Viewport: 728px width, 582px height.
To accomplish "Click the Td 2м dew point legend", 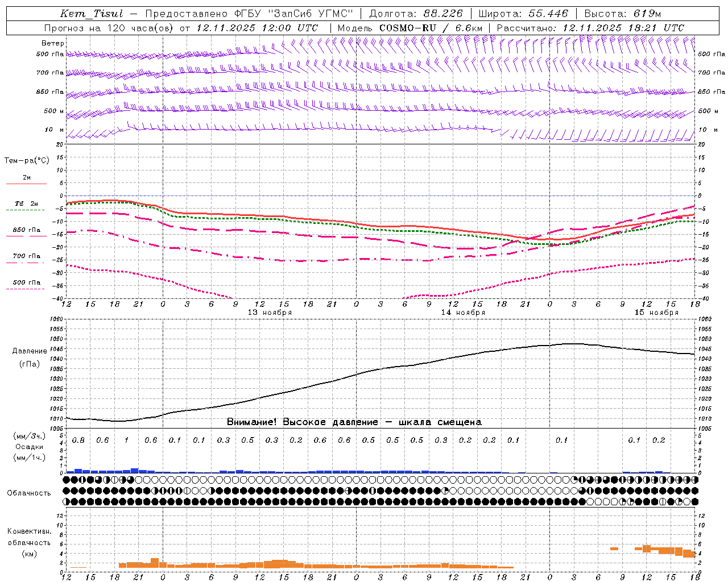I will coord(26,203).
